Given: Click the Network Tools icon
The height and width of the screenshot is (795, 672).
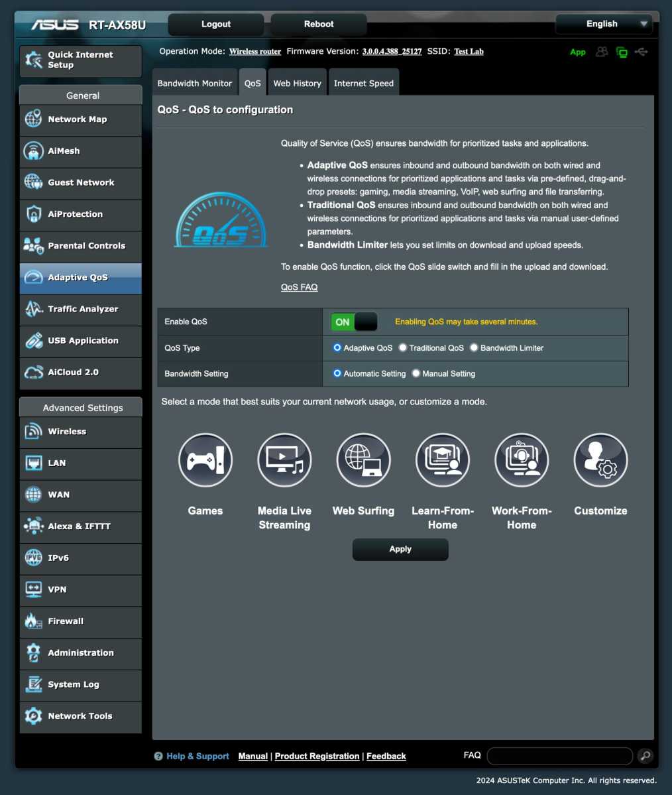Looking at the screenshot, I should pos(33,716).
